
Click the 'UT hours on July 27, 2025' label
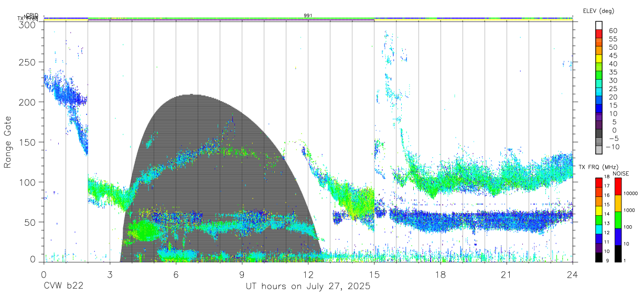(x=308, y=287)
